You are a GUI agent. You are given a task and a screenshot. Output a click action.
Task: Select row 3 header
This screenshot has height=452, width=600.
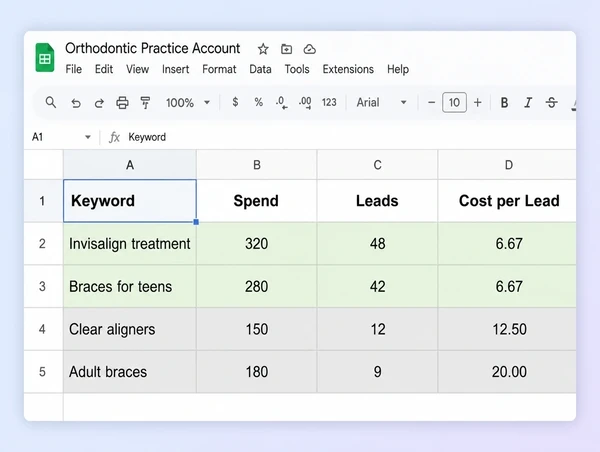43,286
